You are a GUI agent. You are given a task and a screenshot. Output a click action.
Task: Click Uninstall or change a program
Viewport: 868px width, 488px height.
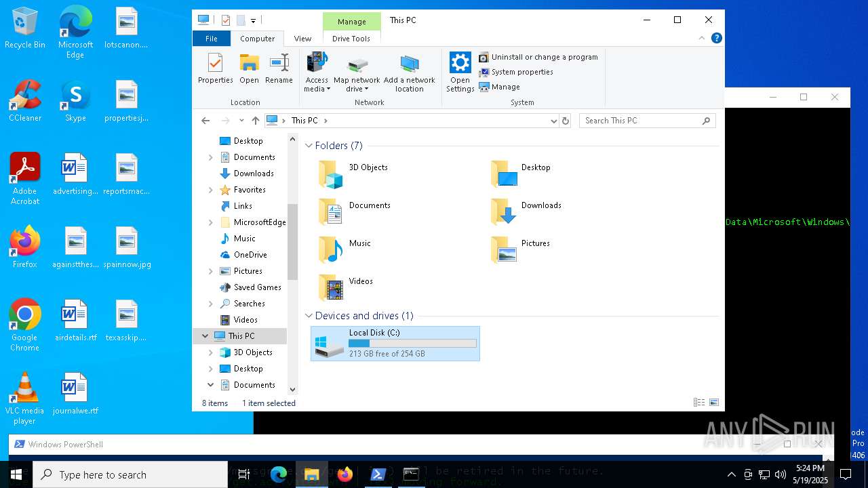[x=538, y=57]
